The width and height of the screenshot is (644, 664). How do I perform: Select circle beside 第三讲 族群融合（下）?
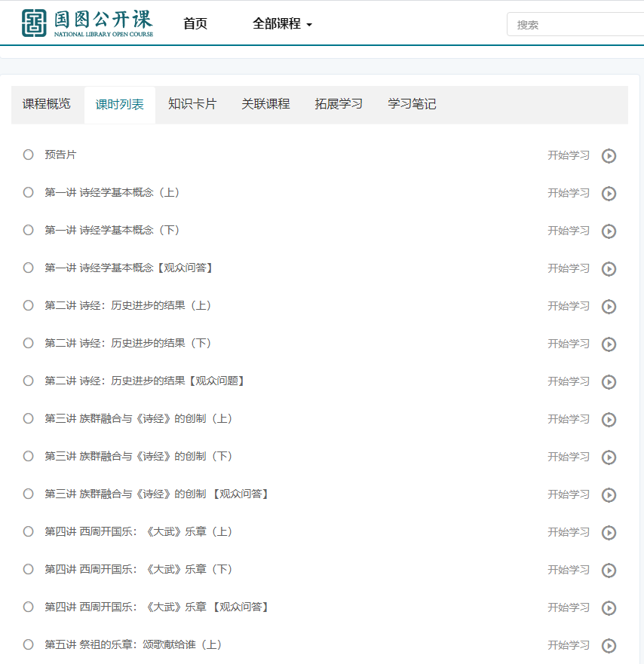(29, 456)
